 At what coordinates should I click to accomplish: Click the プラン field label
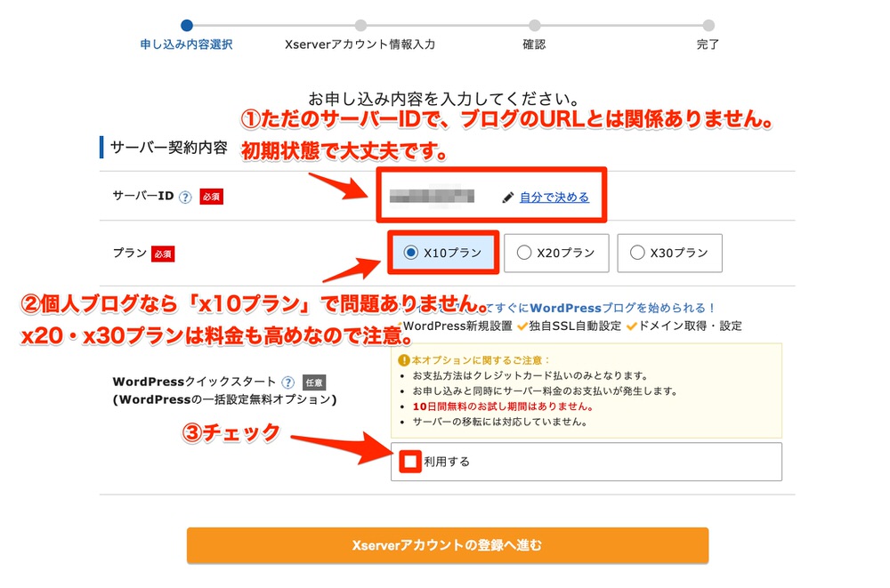coord(129,253)
